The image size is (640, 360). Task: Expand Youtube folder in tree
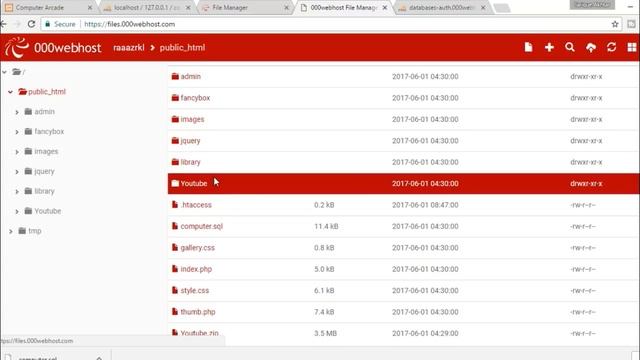point(17,211)
